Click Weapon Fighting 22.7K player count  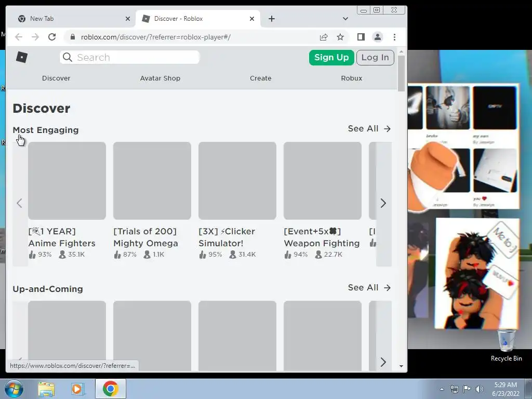(x=329, y=255)
